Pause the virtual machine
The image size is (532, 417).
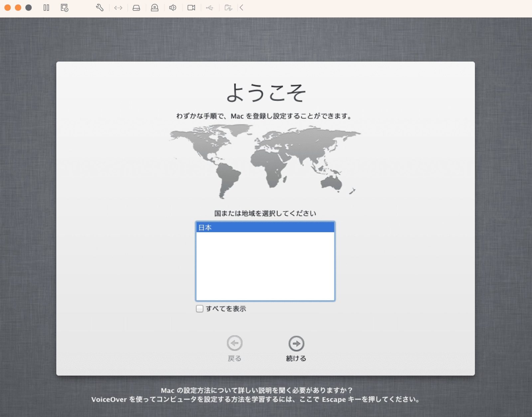pos(46,8)
